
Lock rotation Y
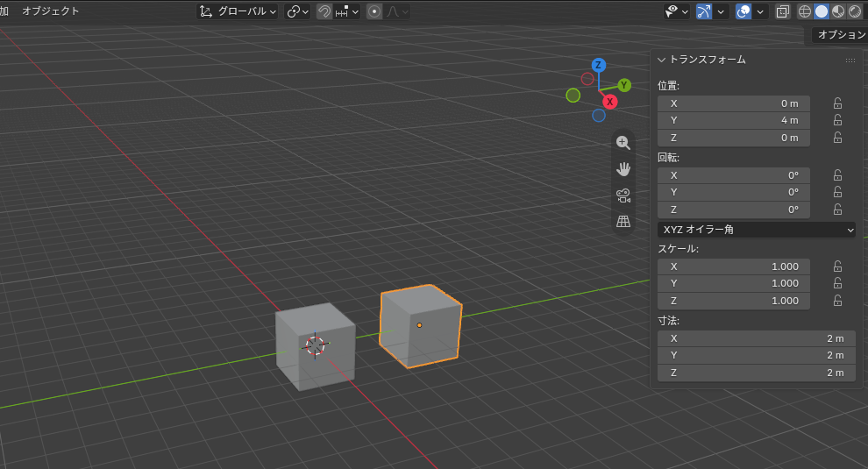837,192
